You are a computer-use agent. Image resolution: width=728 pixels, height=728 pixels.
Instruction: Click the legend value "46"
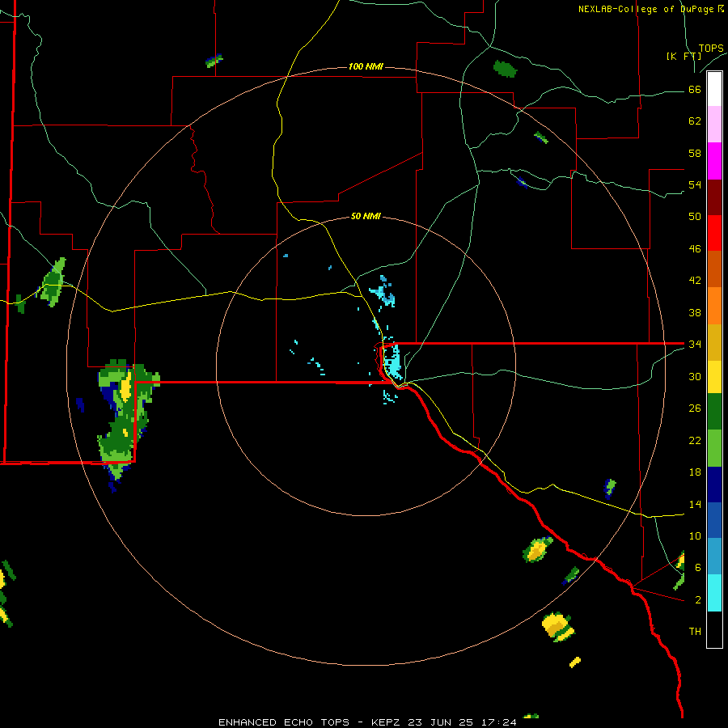(695, 249)
